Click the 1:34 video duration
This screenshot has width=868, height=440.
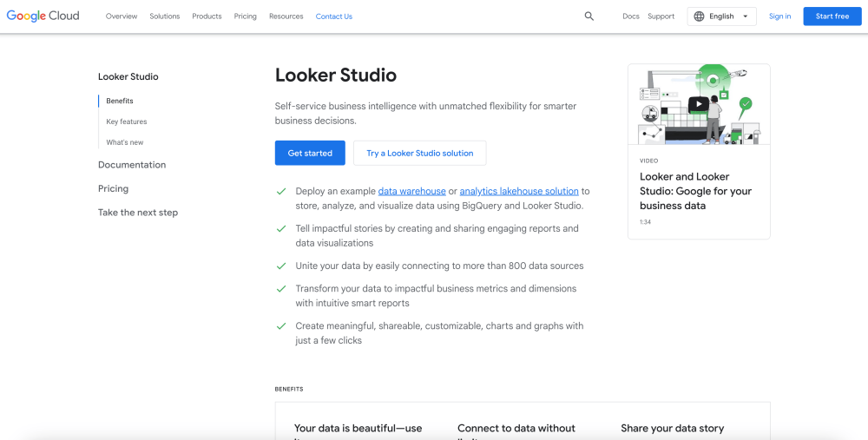coord(645,222)
